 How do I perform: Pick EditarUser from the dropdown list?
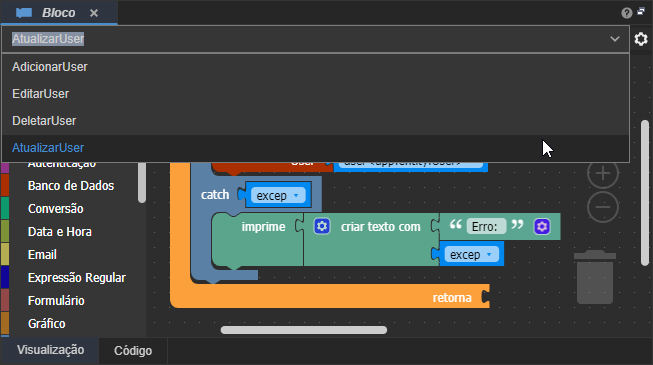315,94
